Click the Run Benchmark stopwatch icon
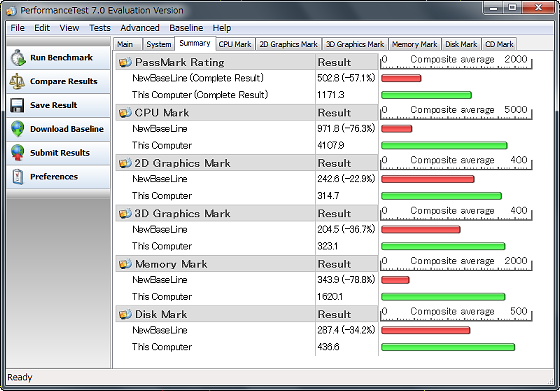 [x=18, y=57]
